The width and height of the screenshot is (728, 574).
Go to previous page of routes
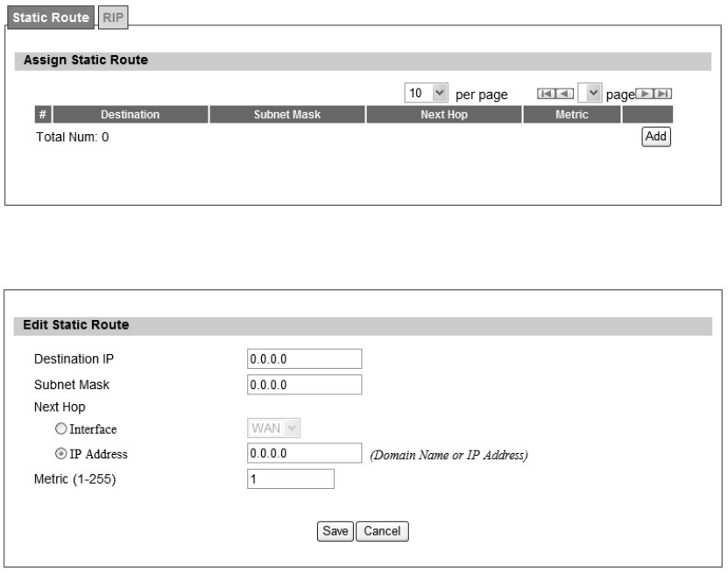[564, 94]
